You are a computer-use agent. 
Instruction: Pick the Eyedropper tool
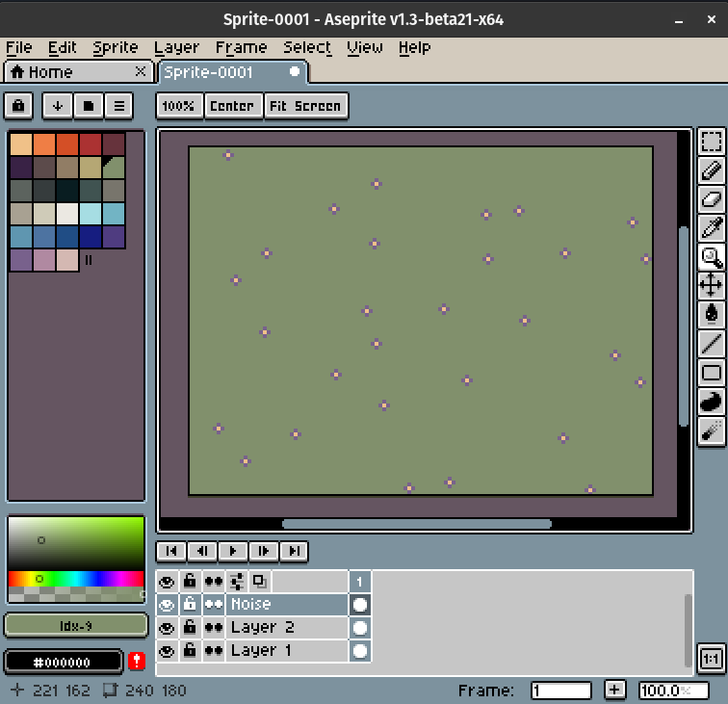pyautogui.click(x=711, y=228)
